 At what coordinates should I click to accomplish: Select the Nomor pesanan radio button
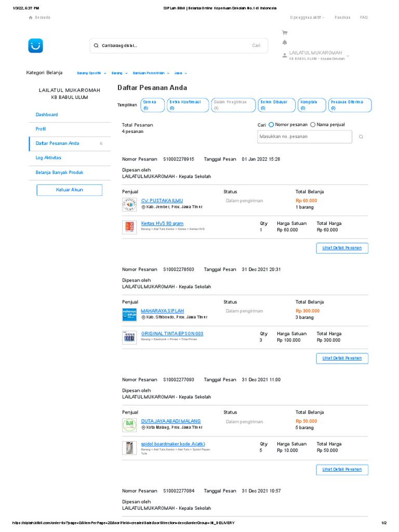[271, 125]
